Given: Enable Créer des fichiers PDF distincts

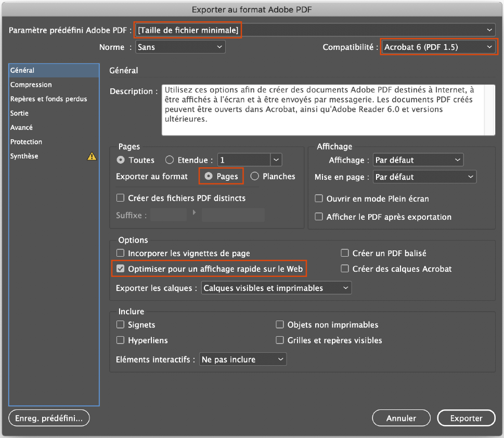Looking at the screenshot, I should click(120, 198).
